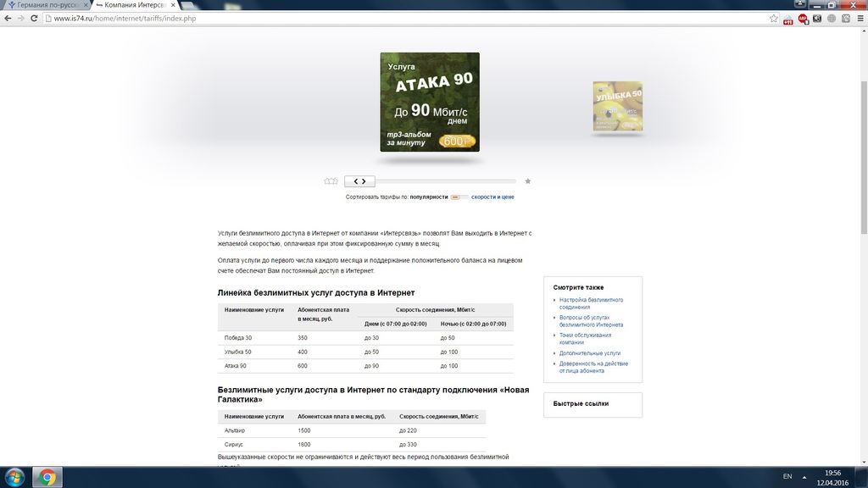This screenshot has width=868, height=488.
Task: Open Точки обслуживания компании link
Action: point(585,339)
